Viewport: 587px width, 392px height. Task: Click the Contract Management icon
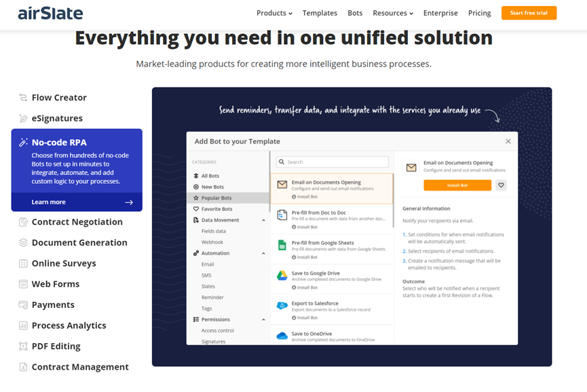pos(23,368)
